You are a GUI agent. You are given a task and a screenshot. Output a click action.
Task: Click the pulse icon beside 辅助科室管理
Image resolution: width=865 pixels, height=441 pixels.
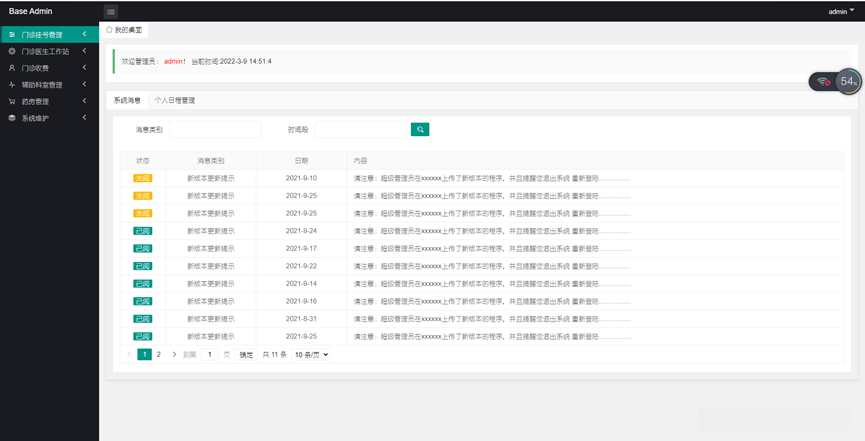(x=12, y=85)
